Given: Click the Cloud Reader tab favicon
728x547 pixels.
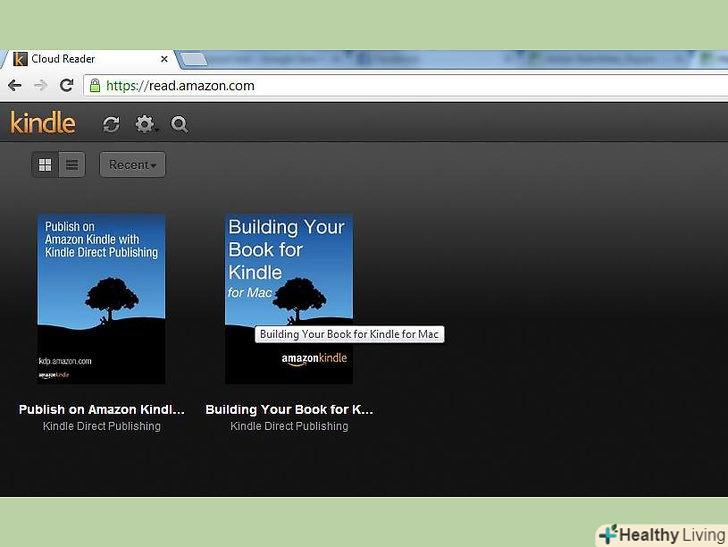Looking at the screenshot, I should (x=20, y=59).
